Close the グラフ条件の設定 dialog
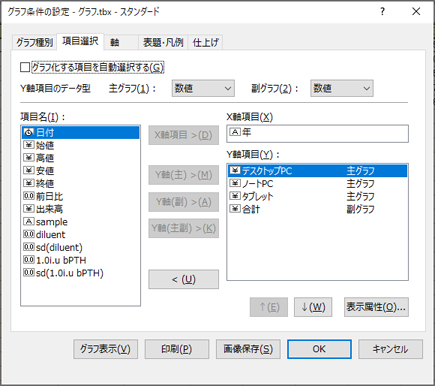Image resolution: width=435 pixels, height=386 pixels. (x=416, y=12)
